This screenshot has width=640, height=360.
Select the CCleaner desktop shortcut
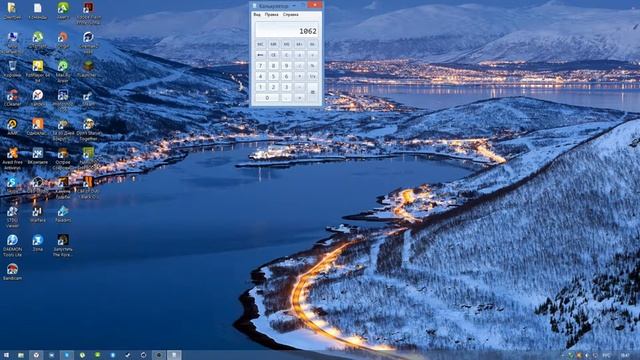pyautogui.click(x=12, y=98)
